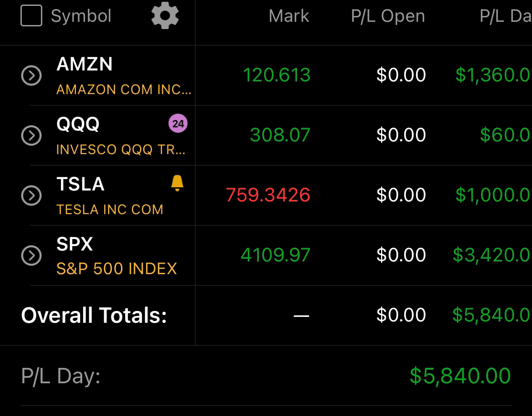Click the TSLA mark price 759.3426

[x=268, y=195]
